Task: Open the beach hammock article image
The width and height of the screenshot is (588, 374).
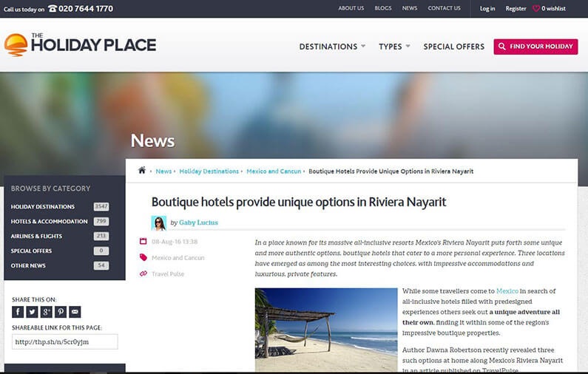Action: pyautogui.click(x=326, y=329)
